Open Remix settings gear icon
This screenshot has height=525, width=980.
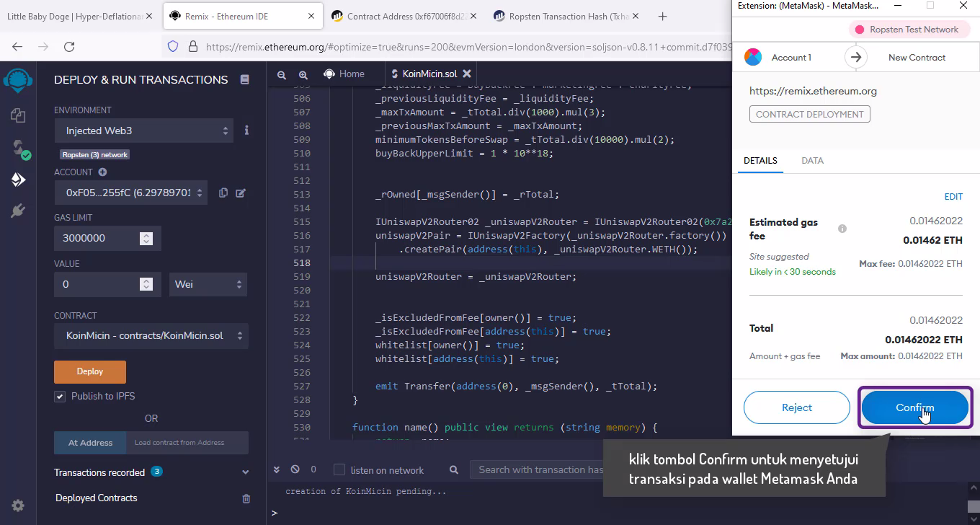[x=18, y=506]
